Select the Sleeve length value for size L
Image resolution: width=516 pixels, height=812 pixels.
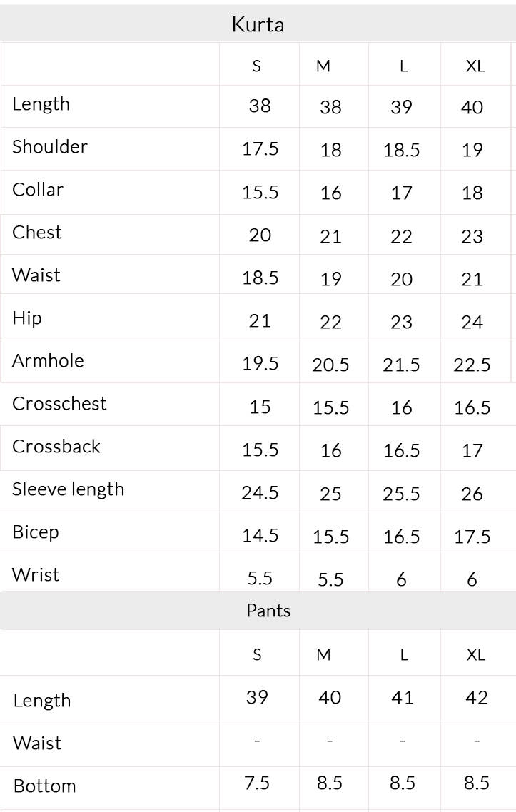(x=402, y=493)
